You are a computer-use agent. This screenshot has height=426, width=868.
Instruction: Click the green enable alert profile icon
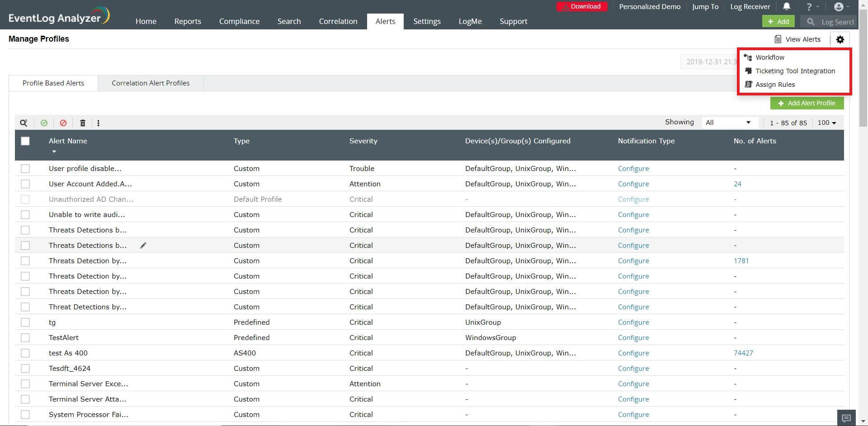click(x=44, y=123)
